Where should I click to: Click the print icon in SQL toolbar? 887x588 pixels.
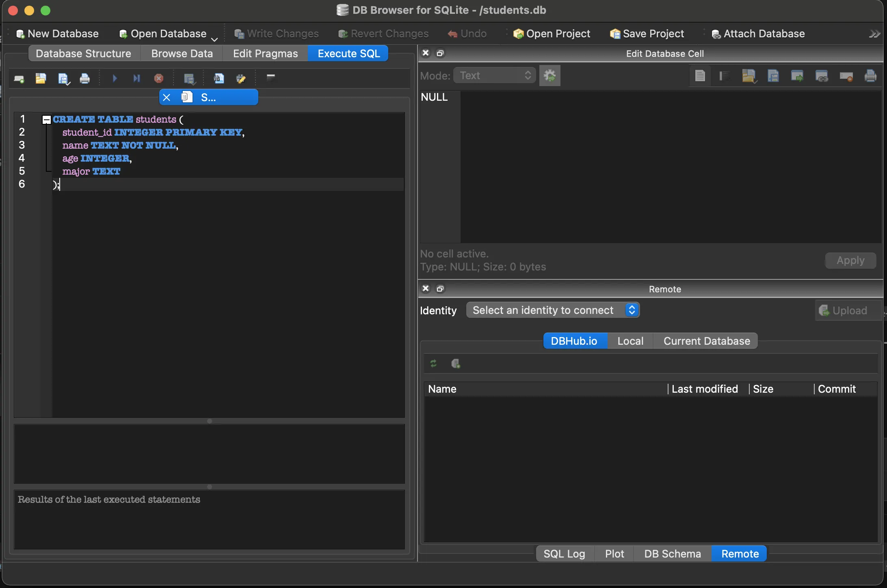pos(84,78)
